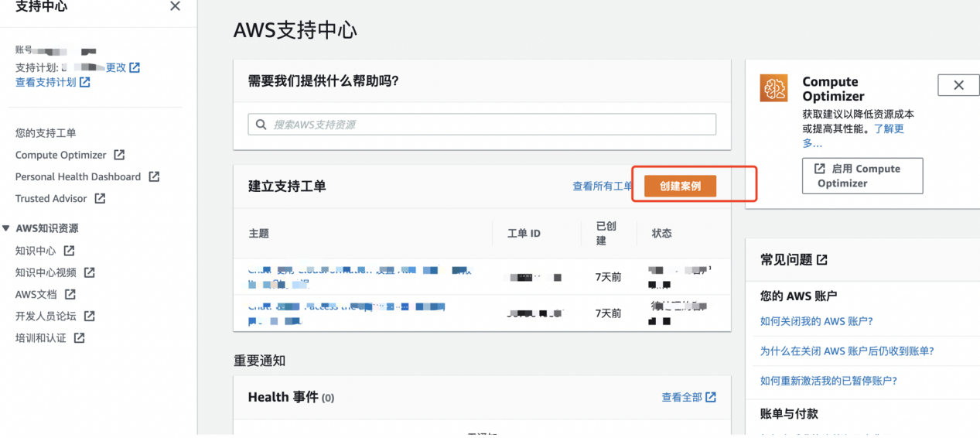The height and width of the screenshot is (438, 980).
Task: Open the 更改 support plan link
Action: (116, 67)
